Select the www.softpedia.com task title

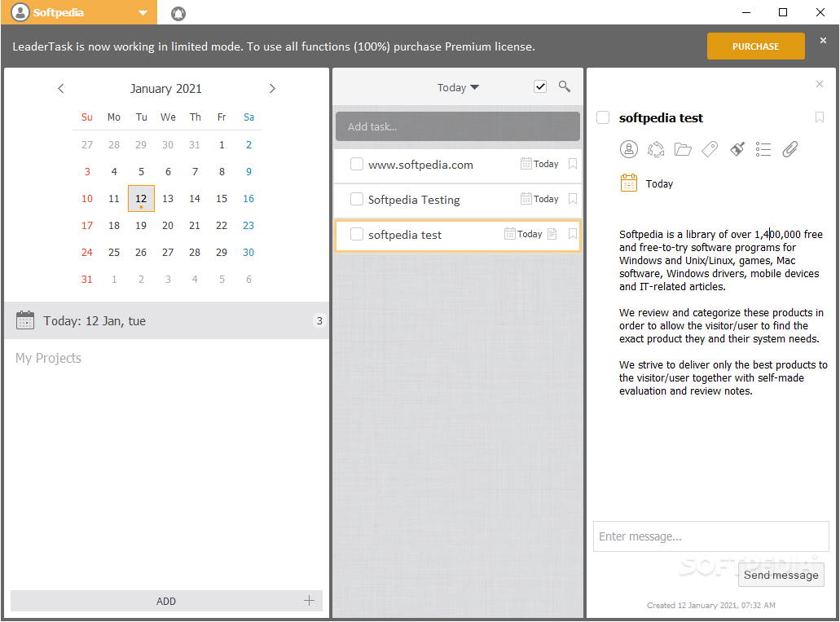point(420,165)
